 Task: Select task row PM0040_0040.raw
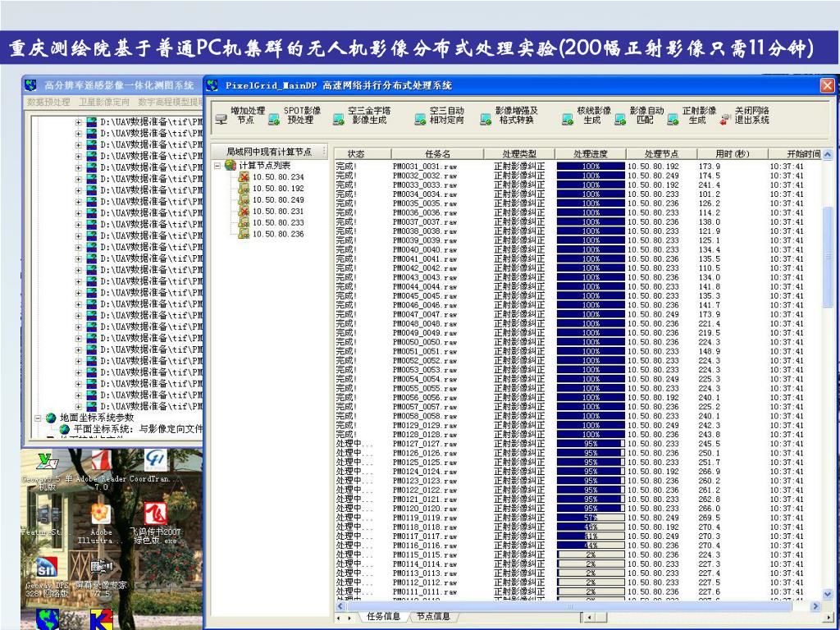(x=577, y=249)
